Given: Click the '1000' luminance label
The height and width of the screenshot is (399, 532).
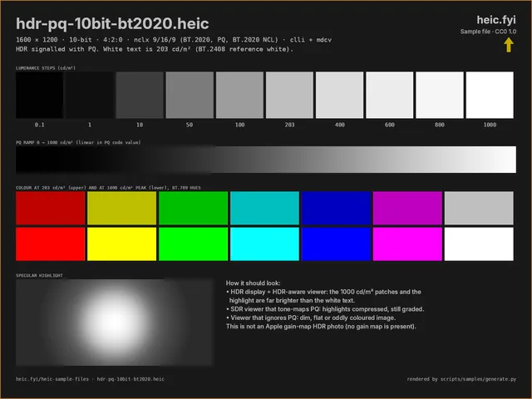Looking at the screenshot, I should click(x=490, y=125).
